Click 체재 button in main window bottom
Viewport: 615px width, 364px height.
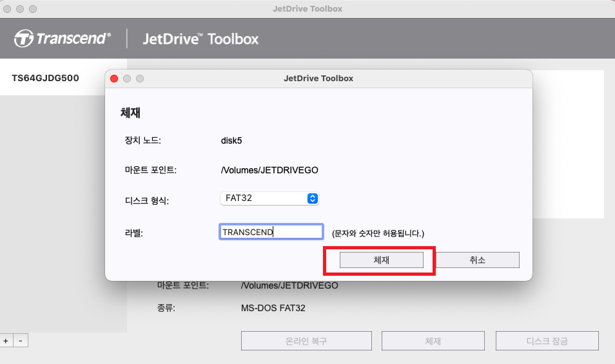click(x=433, y=341)
